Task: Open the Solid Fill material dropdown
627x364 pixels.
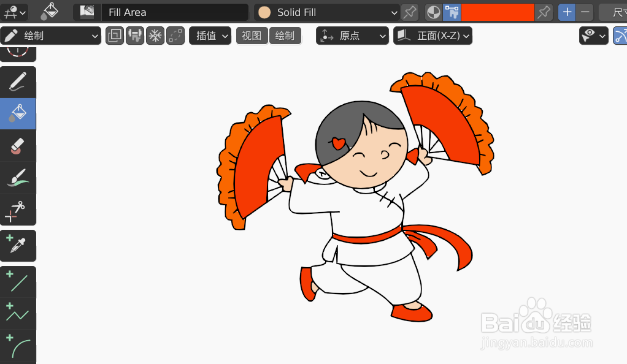Action: click(x=327, y=12)
